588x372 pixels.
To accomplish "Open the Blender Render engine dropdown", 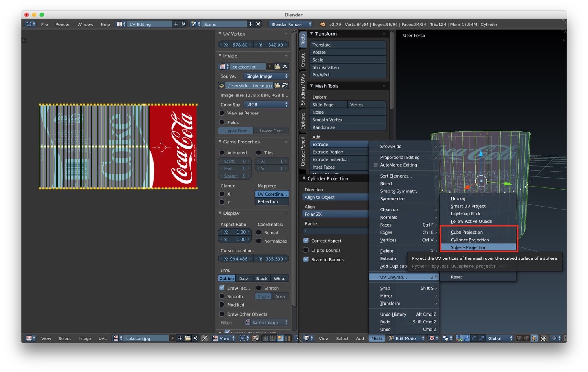I will pos(291,24).
